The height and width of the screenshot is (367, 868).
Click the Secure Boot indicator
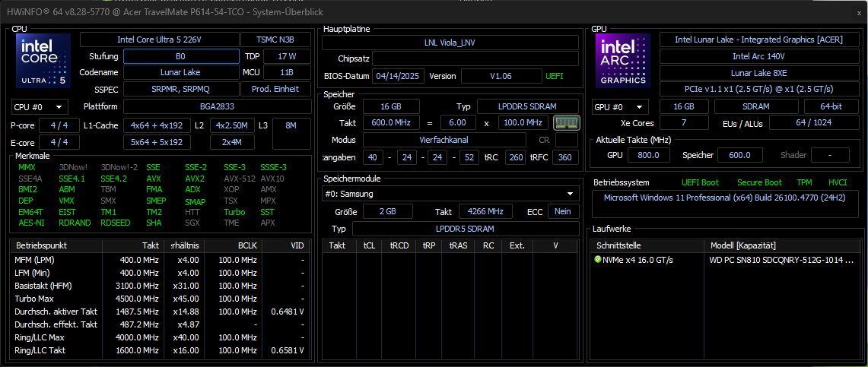[759, 182]
